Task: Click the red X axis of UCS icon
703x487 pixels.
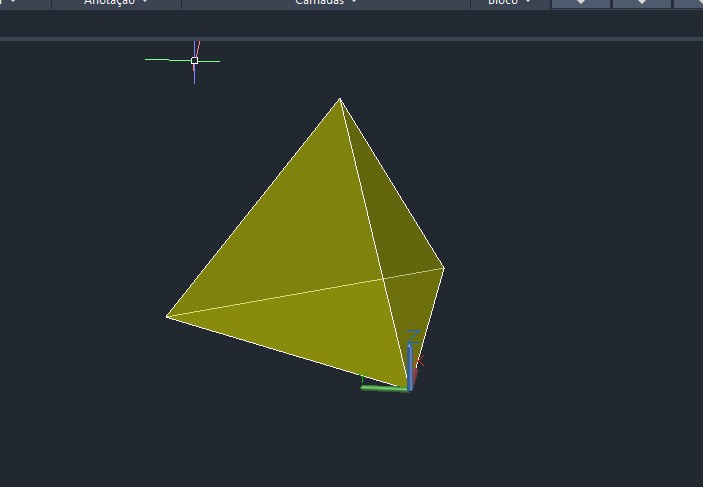Action: click(419, 362)
